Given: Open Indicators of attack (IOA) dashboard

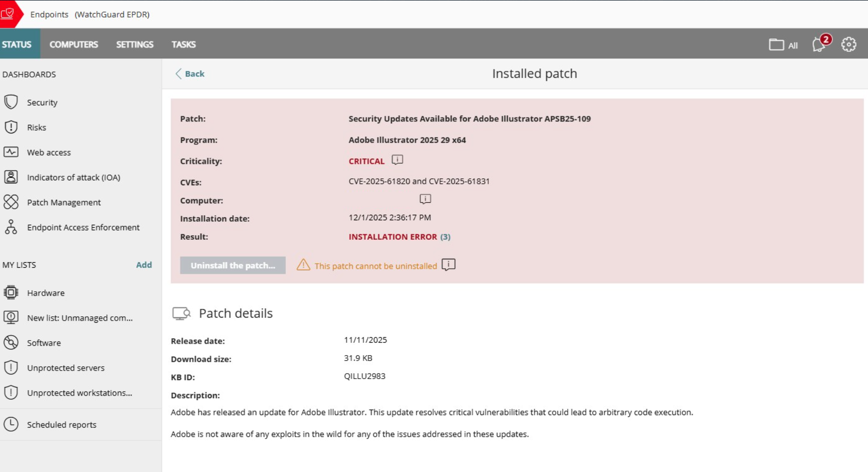Looking at the screenshot, I should pos(73,177).
